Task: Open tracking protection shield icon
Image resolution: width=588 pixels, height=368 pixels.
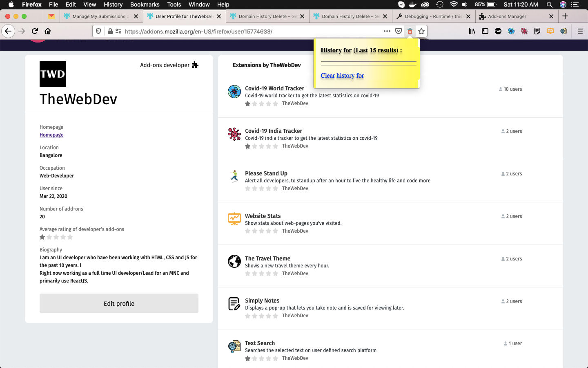Action: click(x=98, y=31)
